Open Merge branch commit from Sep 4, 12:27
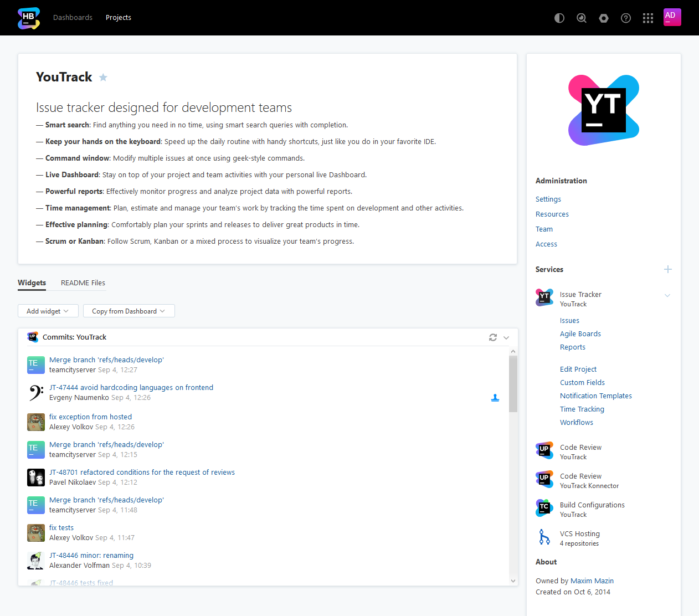 (x=106, y=360)
